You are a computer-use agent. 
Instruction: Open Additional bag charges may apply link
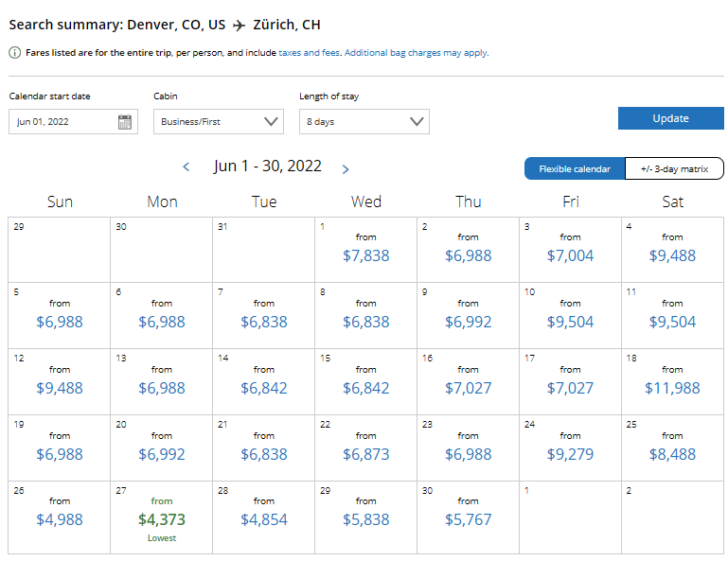(416, 53)
